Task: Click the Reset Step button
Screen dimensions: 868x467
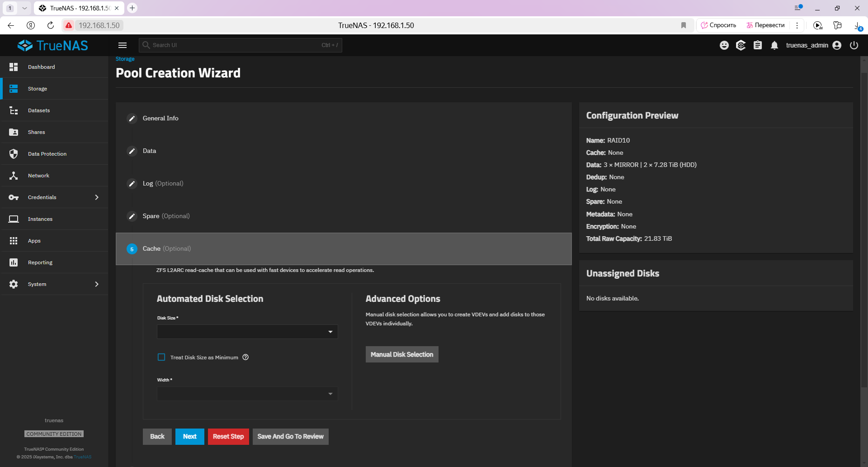Action: [228, 437]
